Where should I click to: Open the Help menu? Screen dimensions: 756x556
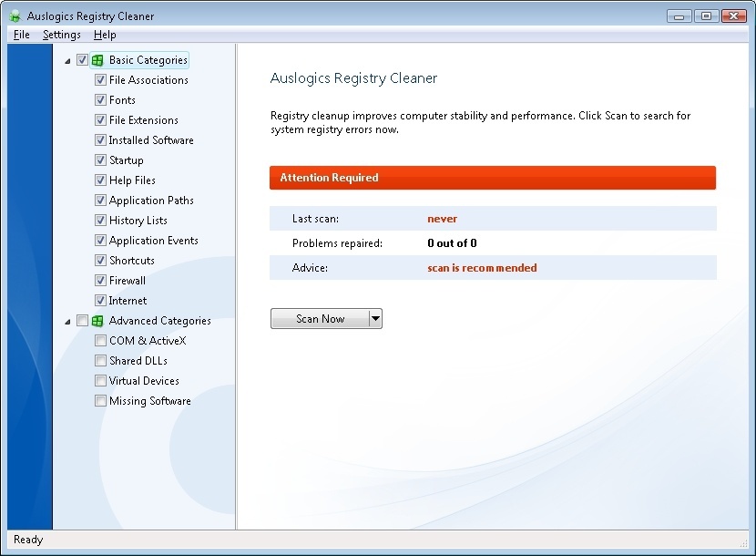pyautogui.click(x=105, y=35)
